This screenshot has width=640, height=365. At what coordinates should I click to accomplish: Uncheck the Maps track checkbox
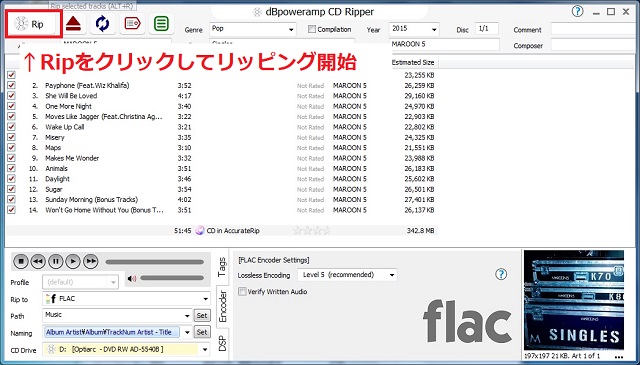pos(11,147)
